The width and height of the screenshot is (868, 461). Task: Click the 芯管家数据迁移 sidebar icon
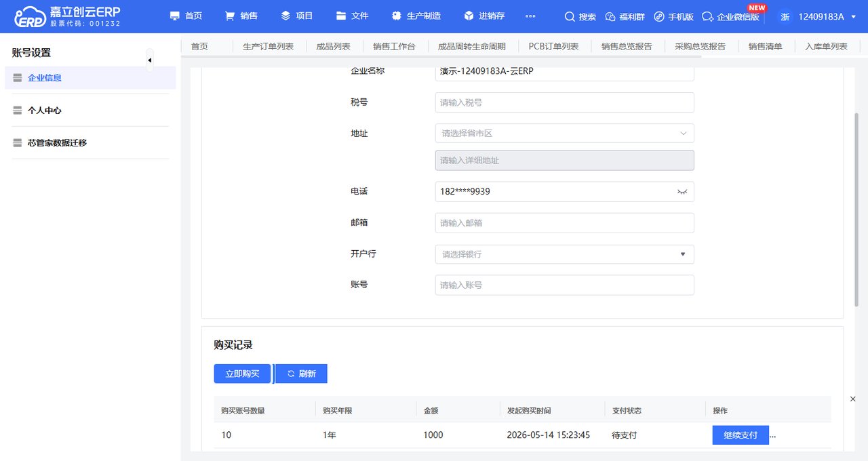(18, 143)
